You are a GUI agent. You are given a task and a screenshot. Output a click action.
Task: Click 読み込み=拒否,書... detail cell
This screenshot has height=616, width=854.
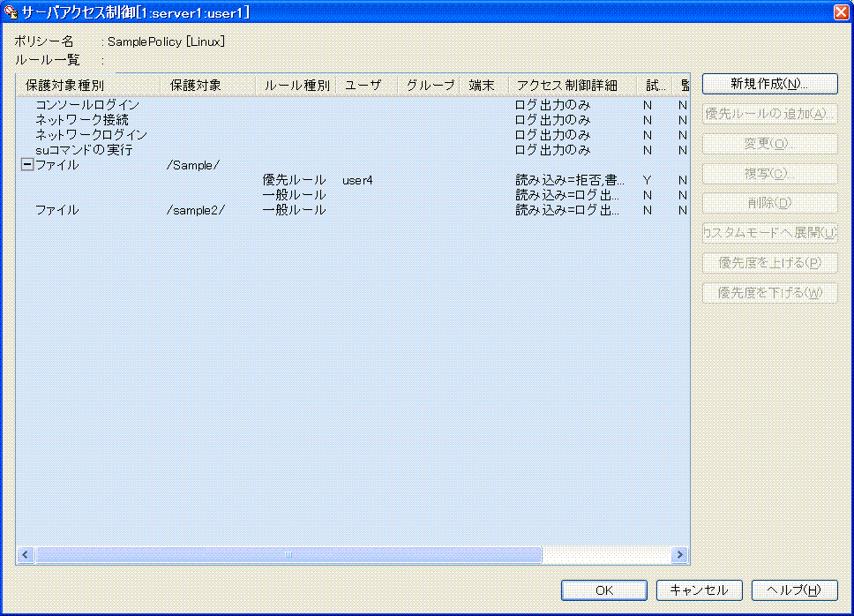570,180
